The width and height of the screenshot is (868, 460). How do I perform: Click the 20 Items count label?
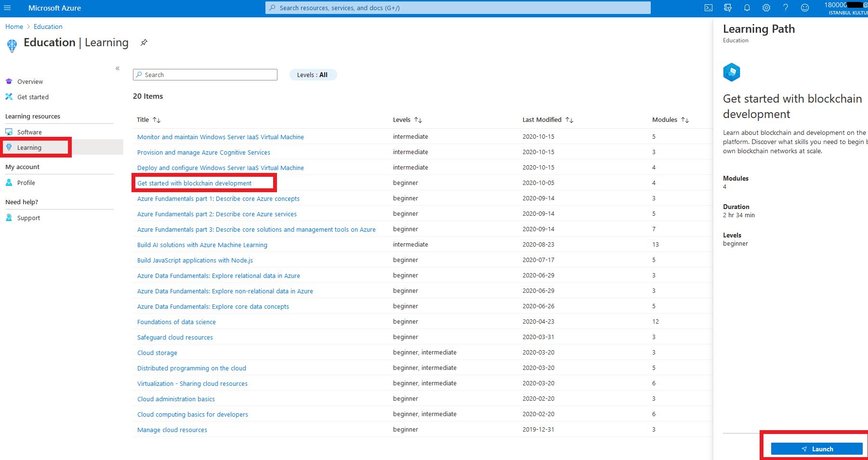(x=148, y=96)
